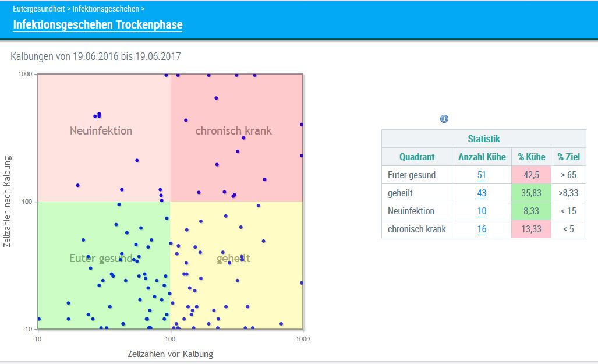
Task: Click the blue info icon above Statistik table
Action: (x=444, y=119)
